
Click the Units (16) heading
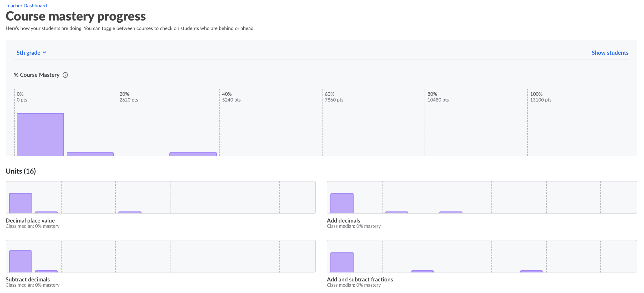click(x=21, y=171)
